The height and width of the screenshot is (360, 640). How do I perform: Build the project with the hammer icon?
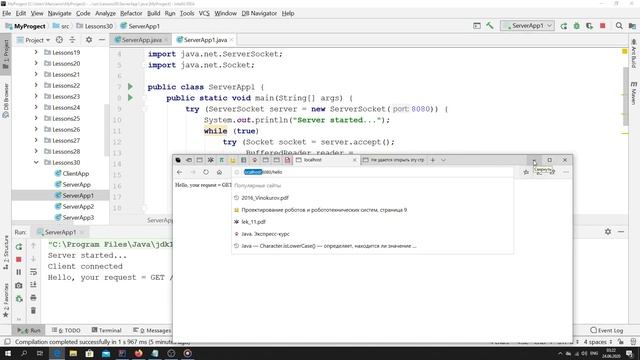pos(490,26)
